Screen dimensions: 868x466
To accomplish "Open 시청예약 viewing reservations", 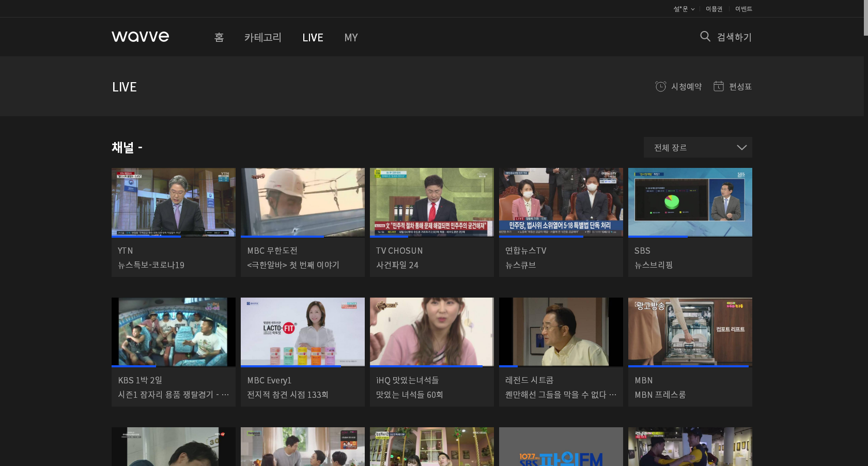I will coord(686,87).
